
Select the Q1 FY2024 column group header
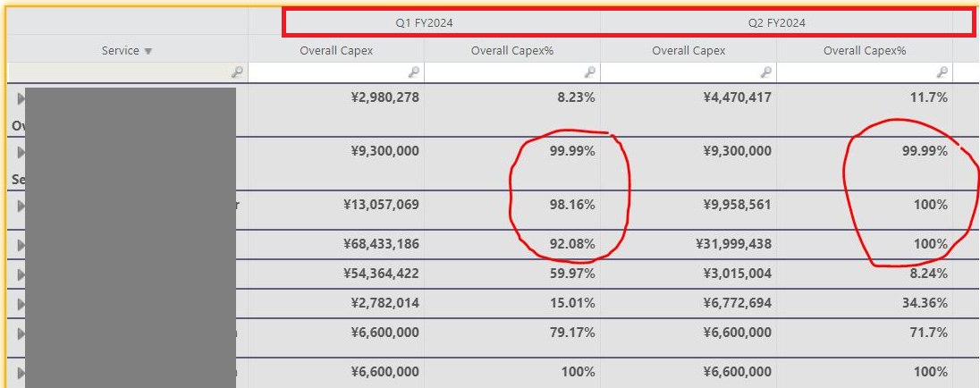click(425, 23)
